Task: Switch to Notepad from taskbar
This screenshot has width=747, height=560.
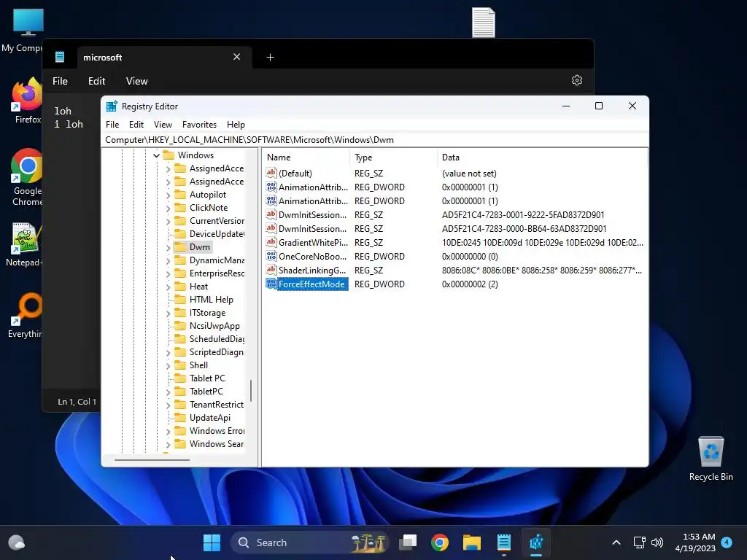Action: [x=503, y=542]
